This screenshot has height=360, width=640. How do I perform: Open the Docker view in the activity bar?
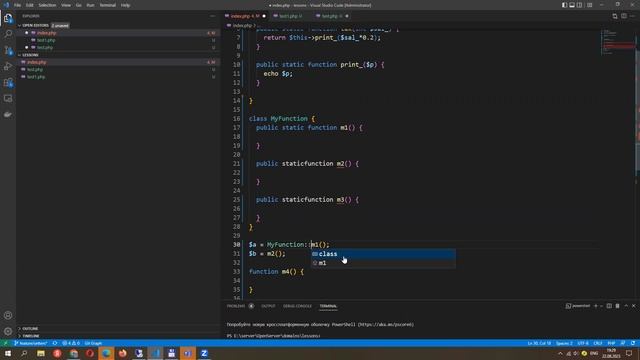coord(8,115)
